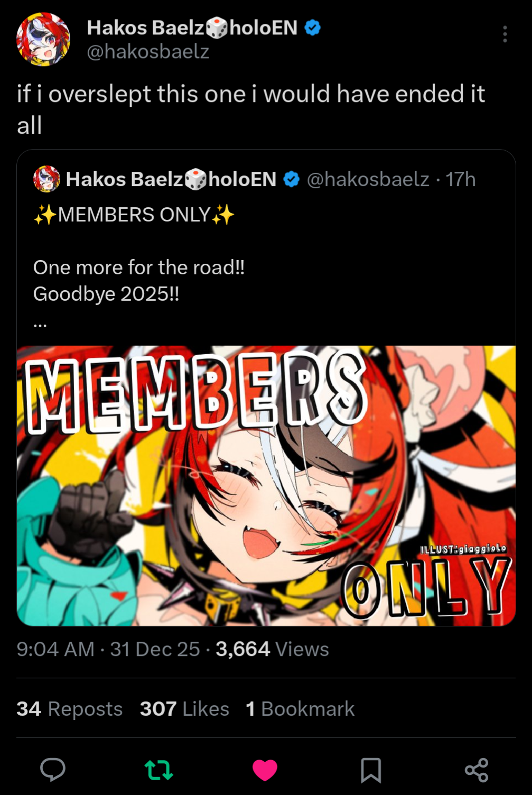The width and height of the screenshot is (532, 795).
Task: Click the 9:04 AM timestamp
Action: 55,649
